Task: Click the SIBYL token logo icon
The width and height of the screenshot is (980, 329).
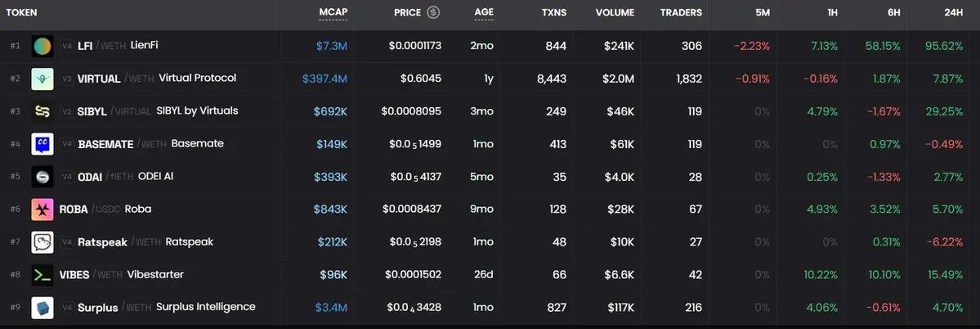Action: 43,111
